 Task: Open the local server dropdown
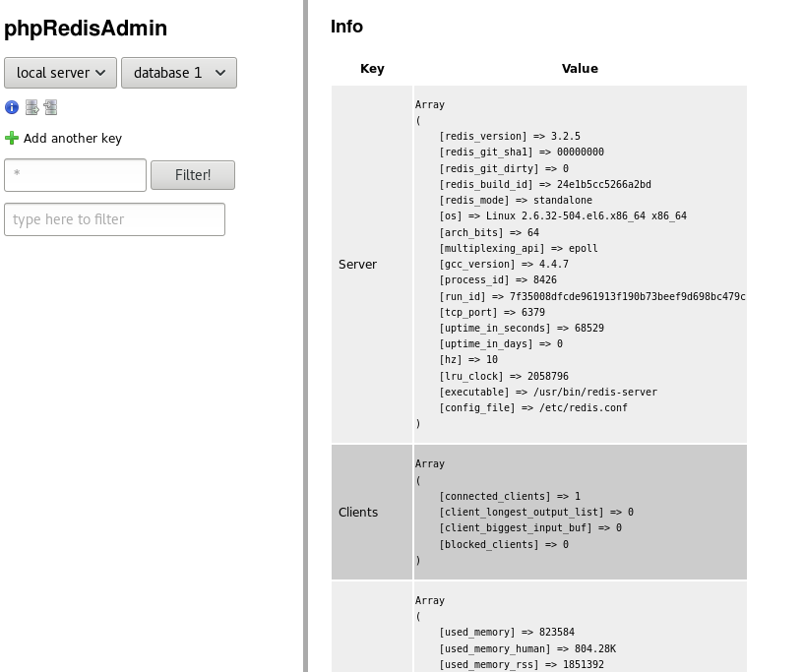click(60, 73)
